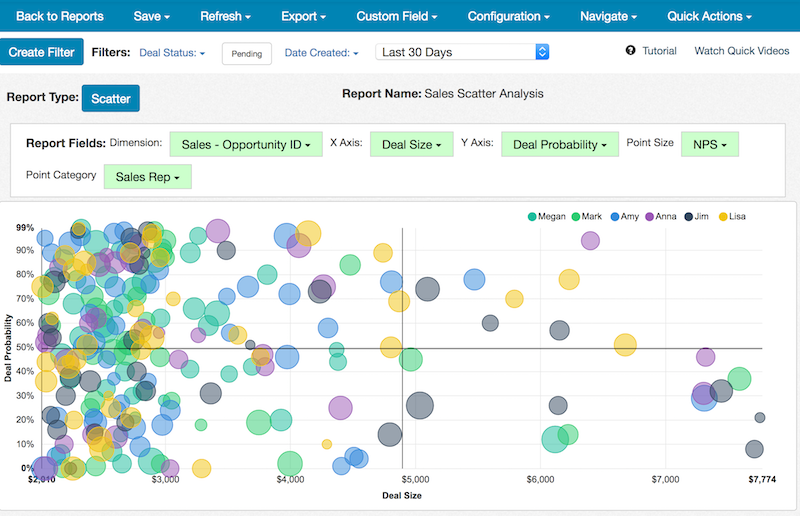Open the Sales - Opportunity ID dimension dropdown
The image size is (800, 516).
tap(246, 145)
